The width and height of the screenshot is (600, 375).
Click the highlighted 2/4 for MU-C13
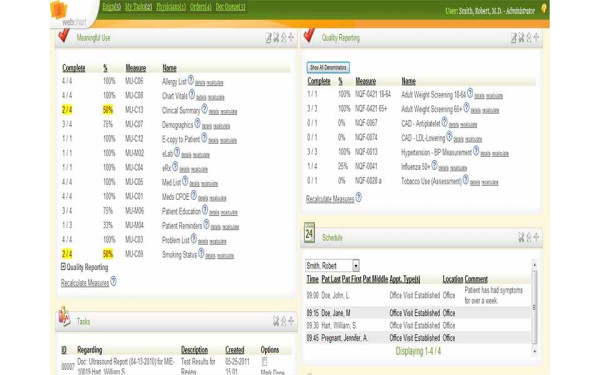coord(67,110)
